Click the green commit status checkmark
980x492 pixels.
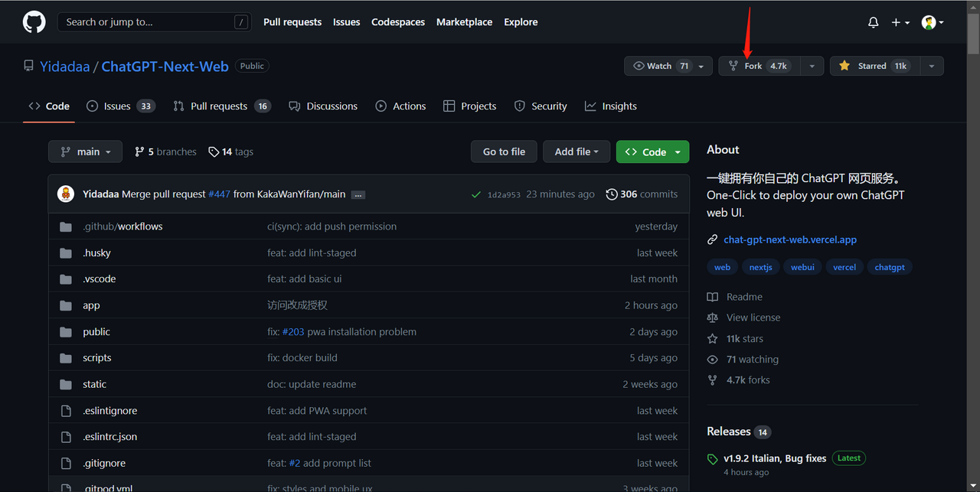[x=476, y=194]
